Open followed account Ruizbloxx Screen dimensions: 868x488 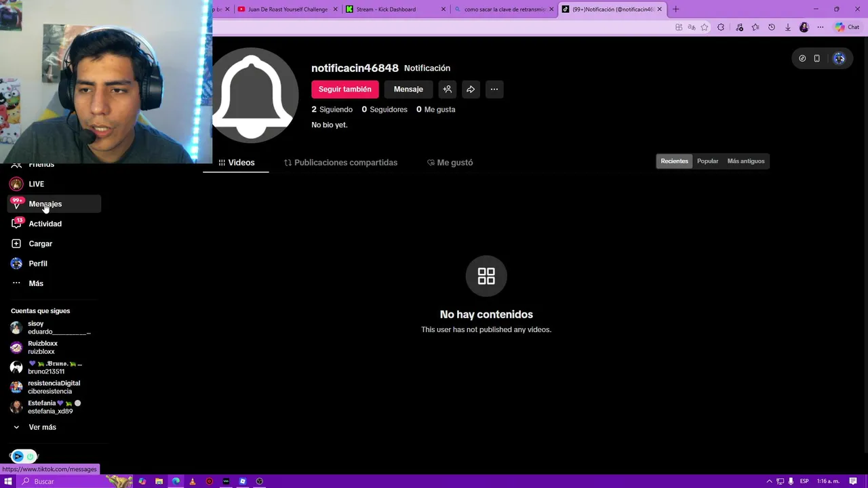[53, 348]
